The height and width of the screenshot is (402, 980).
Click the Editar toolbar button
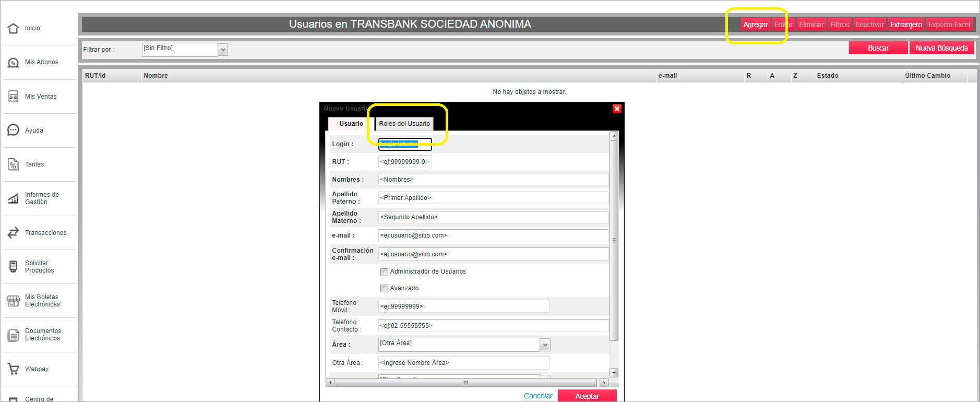[783, 25]
